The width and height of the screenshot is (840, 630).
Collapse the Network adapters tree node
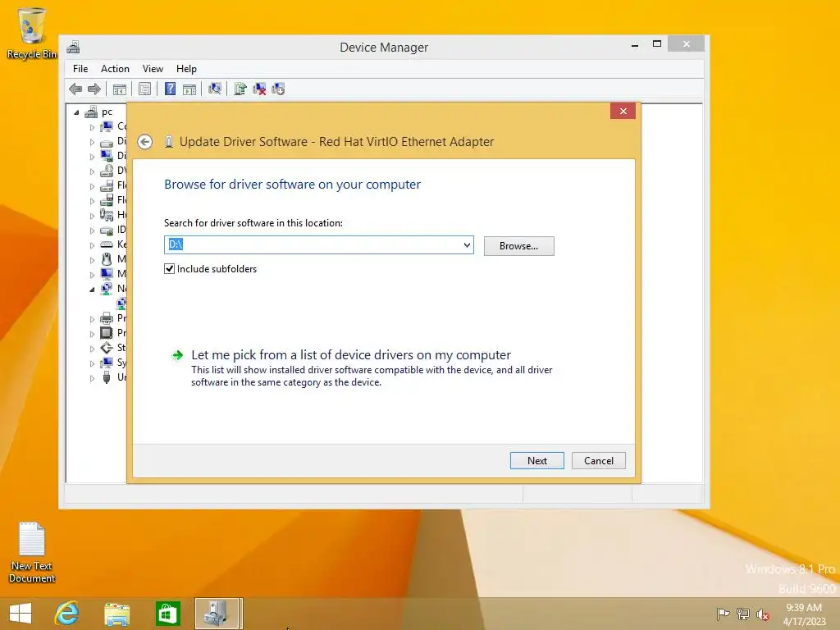click(x=92, y=290)
